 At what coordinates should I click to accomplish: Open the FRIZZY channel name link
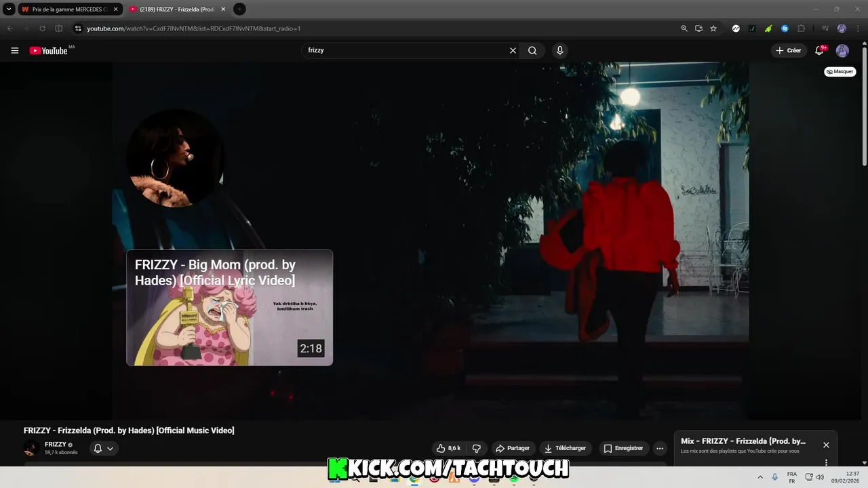(56, 445)
